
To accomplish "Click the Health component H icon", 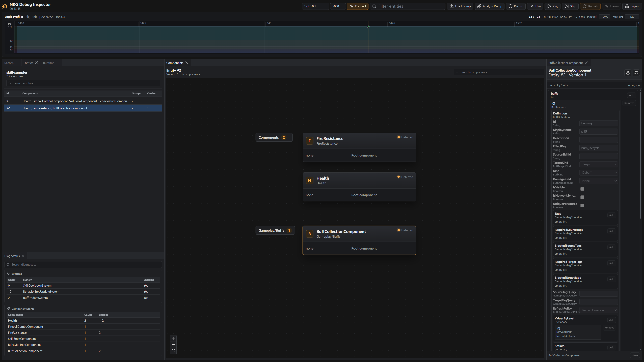I will [x=309, y=180].
